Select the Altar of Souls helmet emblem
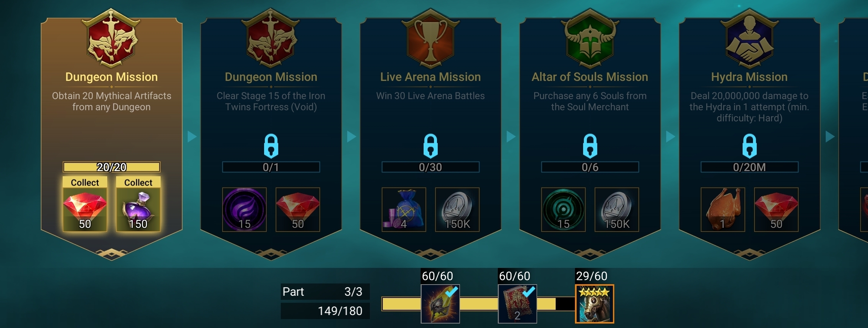 pyautogui.click(x=590, y=39)
